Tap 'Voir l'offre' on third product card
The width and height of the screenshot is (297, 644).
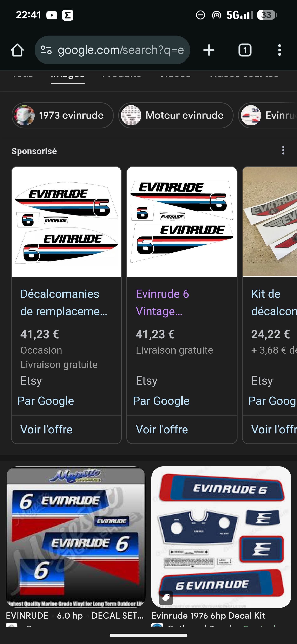coord(274,430)
